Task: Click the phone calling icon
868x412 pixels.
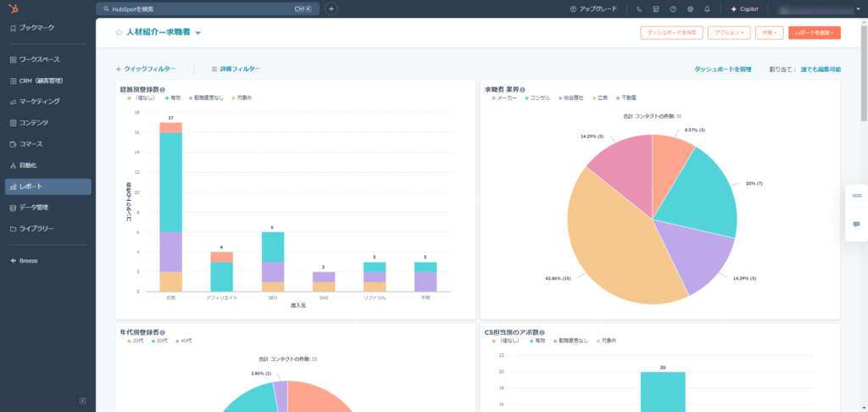Action: (639, 8)
